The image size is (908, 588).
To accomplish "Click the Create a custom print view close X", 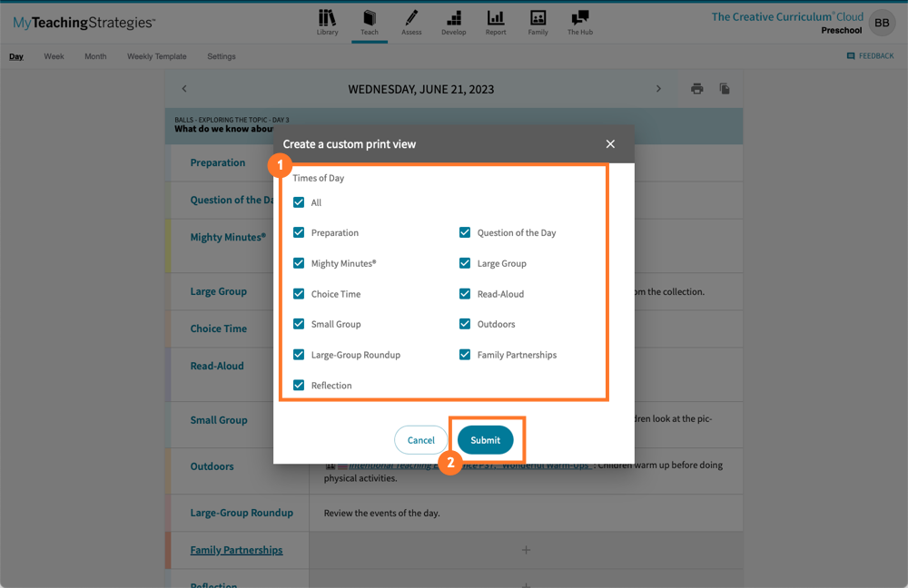I will tap(609, 143).
